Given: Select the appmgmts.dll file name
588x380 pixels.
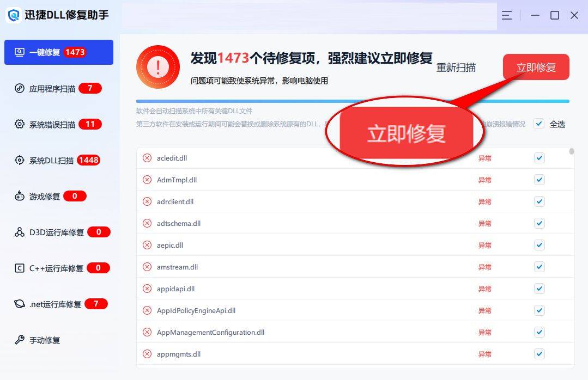Looking at the screenshot, I should (x=179, y=354).
